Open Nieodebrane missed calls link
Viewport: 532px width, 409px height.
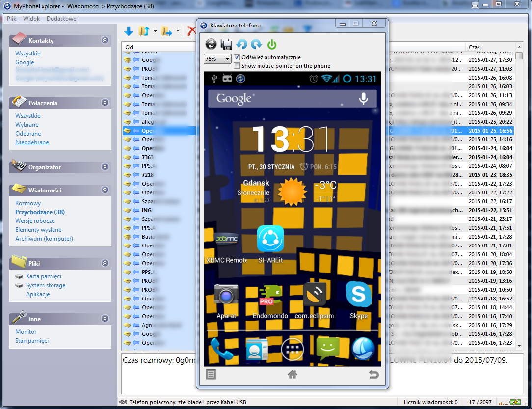click(x=32, y=142)
